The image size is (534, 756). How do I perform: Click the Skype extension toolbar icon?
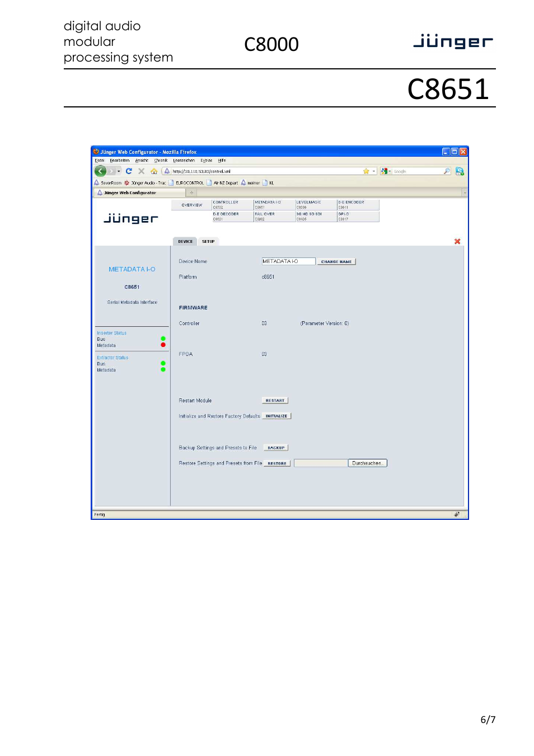click(x=460, y=171)
